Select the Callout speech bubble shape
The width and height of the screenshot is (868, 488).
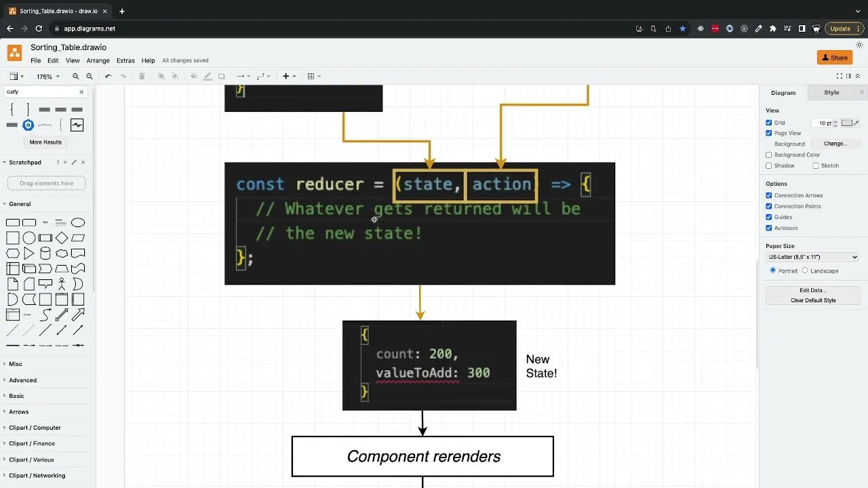(x=45, y=284)
